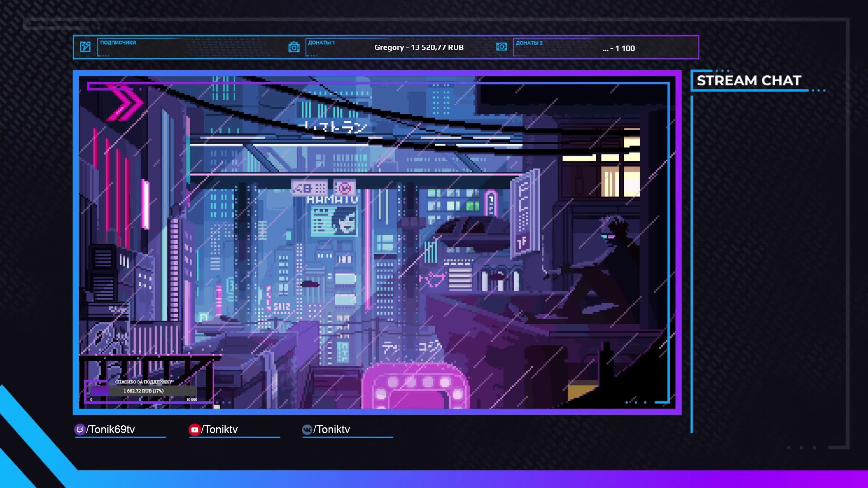
Task: Click the donation goal progress bar
Action: tap(143, 391)
